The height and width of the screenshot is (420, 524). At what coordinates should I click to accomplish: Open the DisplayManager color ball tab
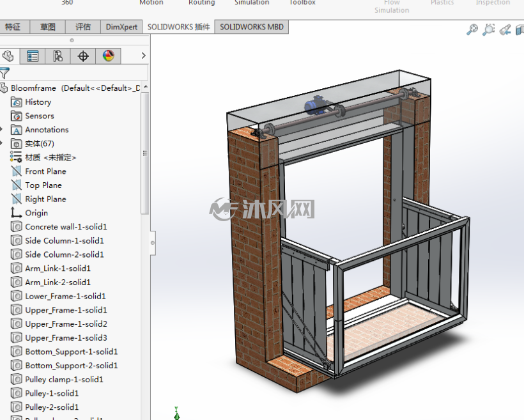tap(108, 56)
